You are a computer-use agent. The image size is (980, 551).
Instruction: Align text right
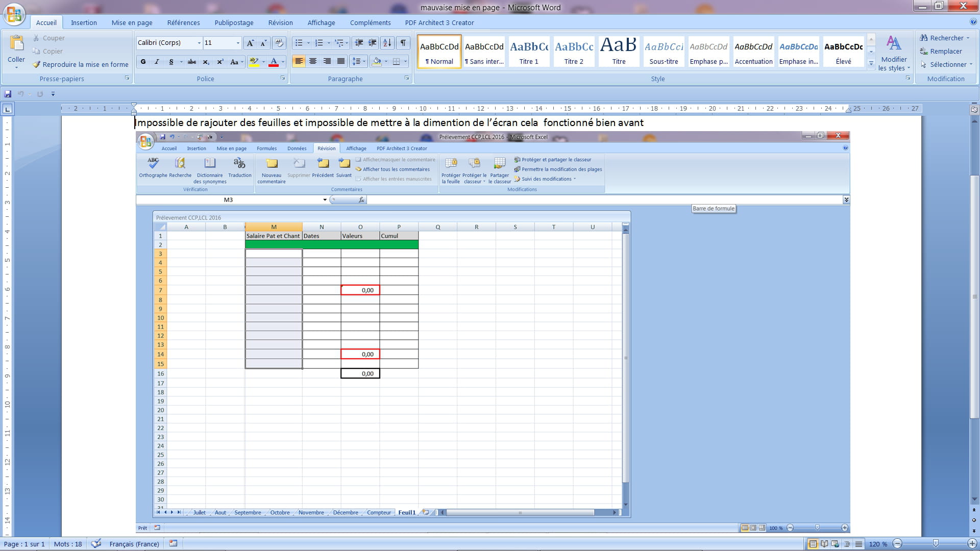coord(327,62)
